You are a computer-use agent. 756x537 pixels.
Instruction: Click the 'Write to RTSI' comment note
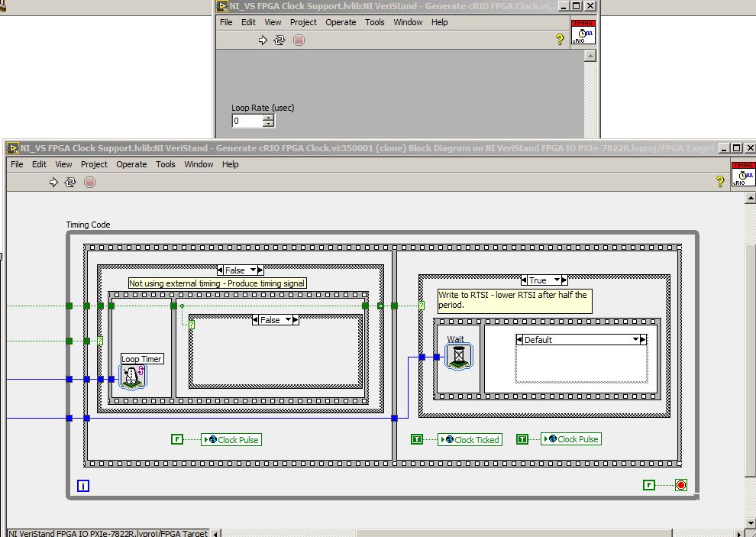coord(515,301)
